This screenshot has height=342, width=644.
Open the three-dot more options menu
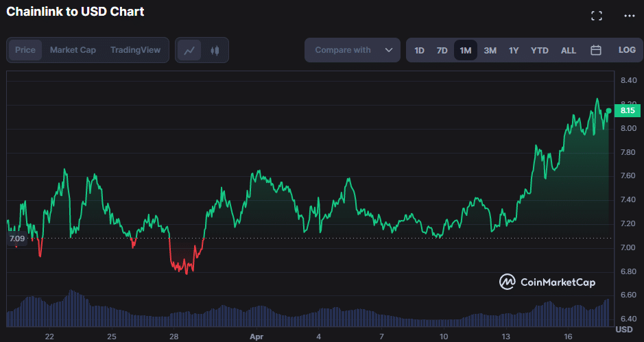pos(629,16)
